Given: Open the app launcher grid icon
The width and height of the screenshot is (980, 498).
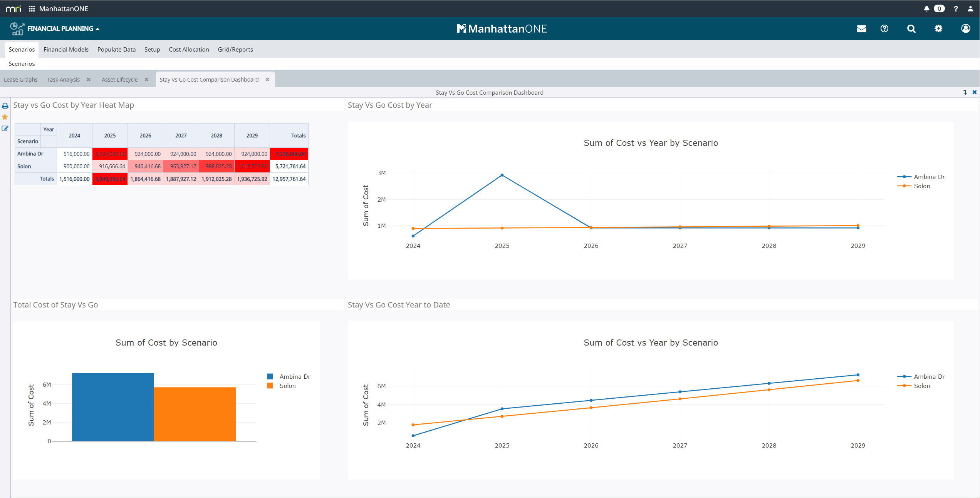Looking at the screenshot, I should click(x=32, y=9).
